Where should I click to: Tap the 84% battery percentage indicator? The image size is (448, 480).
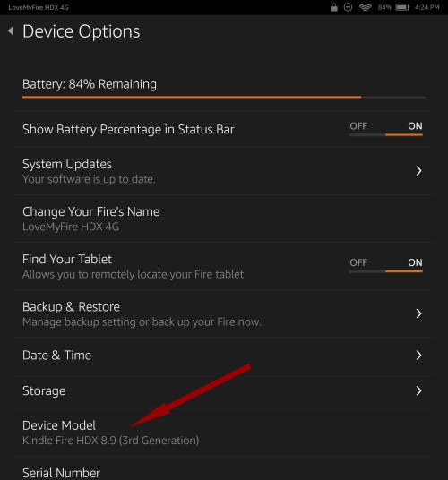pyautogui.click(x=384, y=7)
